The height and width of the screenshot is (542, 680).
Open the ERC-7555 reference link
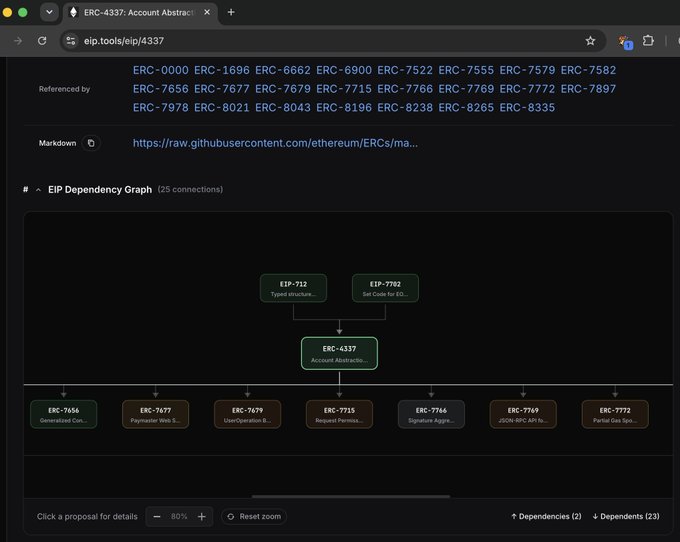[x=466, y=70]
